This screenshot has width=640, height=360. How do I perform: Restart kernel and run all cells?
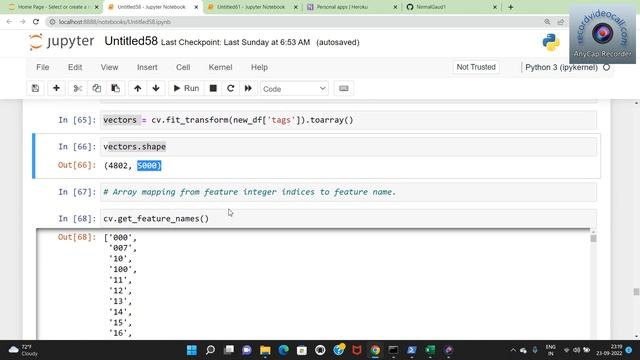(x=248, y=88)
